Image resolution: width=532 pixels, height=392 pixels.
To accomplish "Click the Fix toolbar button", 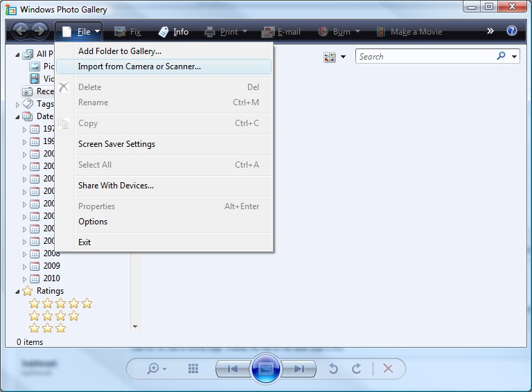I will click(x=127, y=32).
